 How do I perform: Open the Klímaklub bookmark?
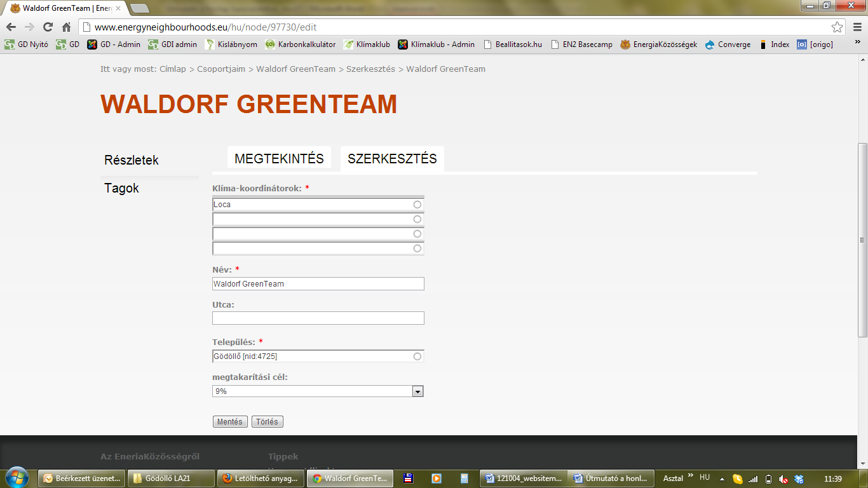pos(367,44)
